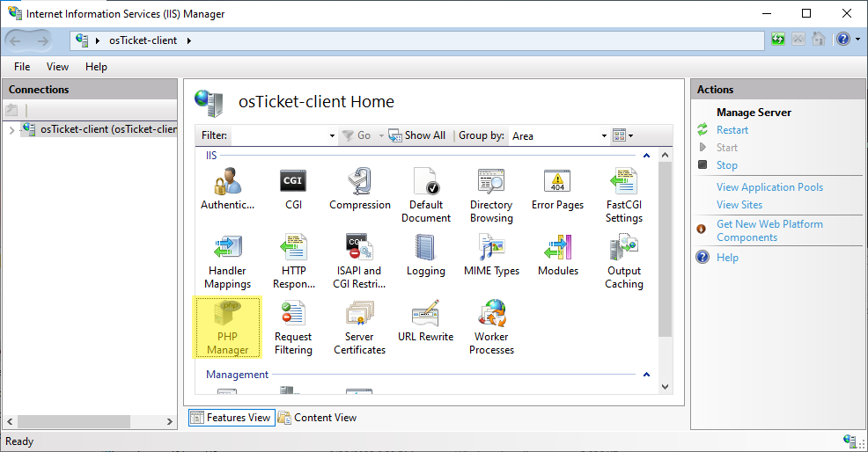Open the Logging feature
This screenshot has width=868, height=452.
[x=426, y=255]
